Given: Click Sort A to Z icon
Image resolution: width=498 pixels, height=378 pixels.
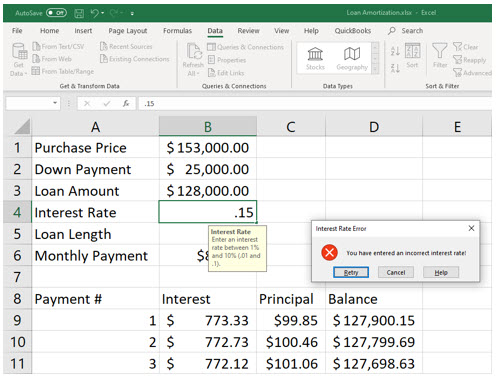Looking at the screenshot, I should (x=395, y=51).
